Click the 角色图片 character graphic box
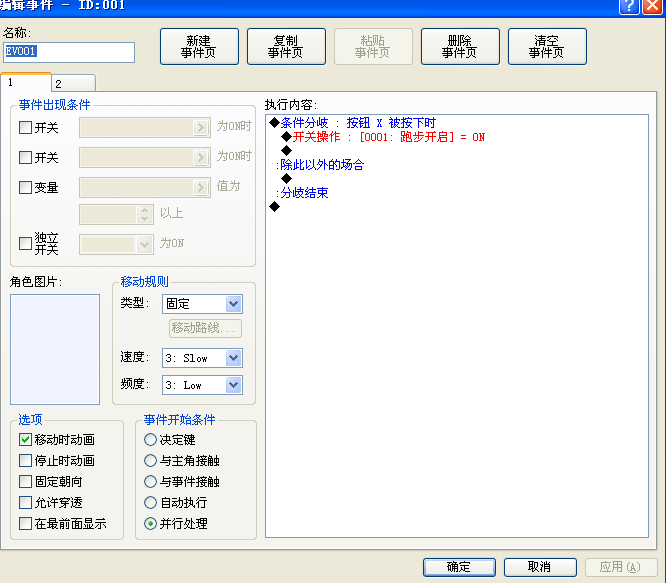The width and height of the screenshot is (666, 583). (x=55, y=349)
